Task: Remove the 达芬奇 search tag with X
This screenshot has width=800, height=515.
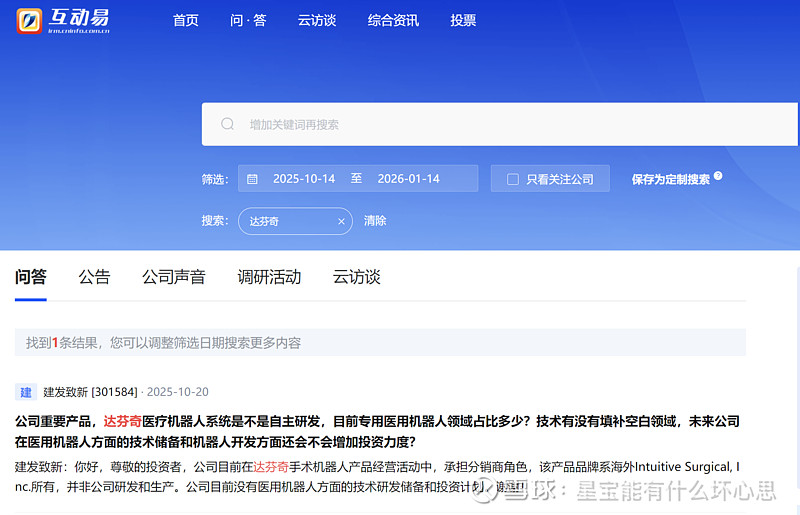Action: click(341, 222)
